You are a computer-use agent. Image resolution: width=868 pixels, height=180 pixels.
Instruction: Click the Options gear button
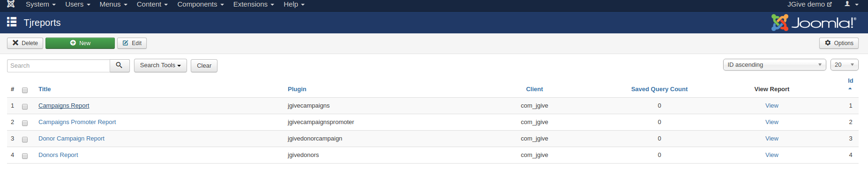(839, 43)
